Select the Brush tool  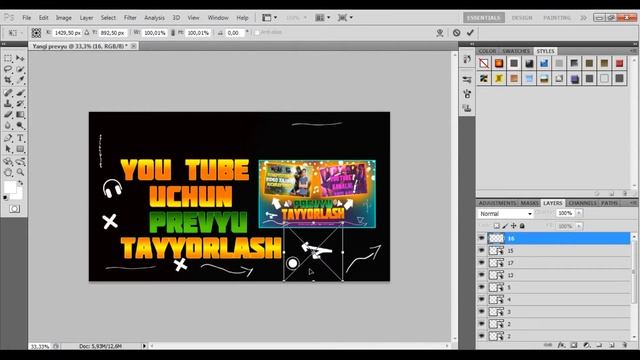(20, 93)
